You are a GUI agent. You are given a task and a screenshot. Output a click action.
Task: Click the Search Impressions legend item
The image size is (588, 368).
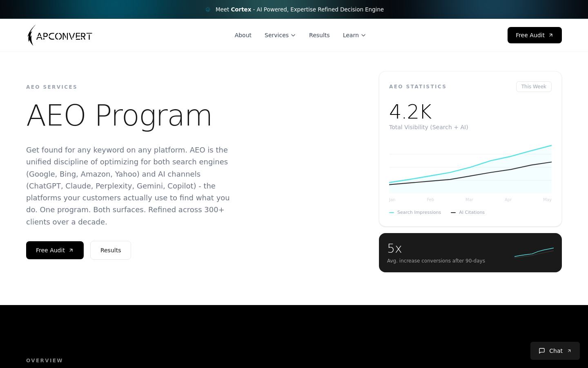(x=415, y=212)
